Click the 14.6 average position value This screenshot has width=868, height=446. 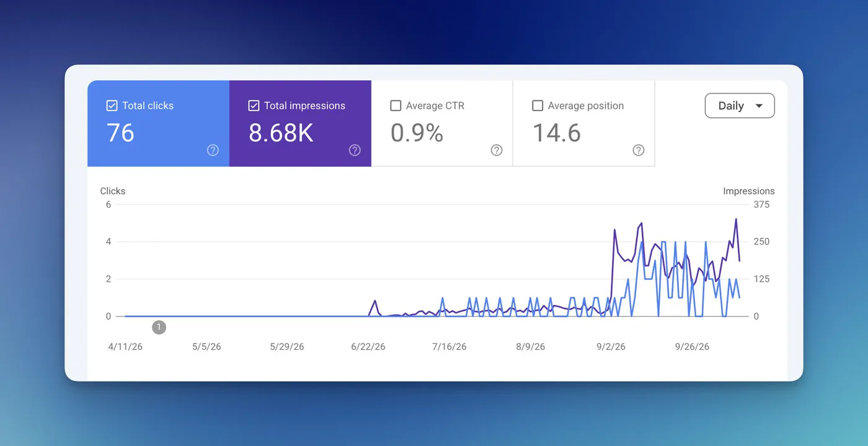(557, 133)
